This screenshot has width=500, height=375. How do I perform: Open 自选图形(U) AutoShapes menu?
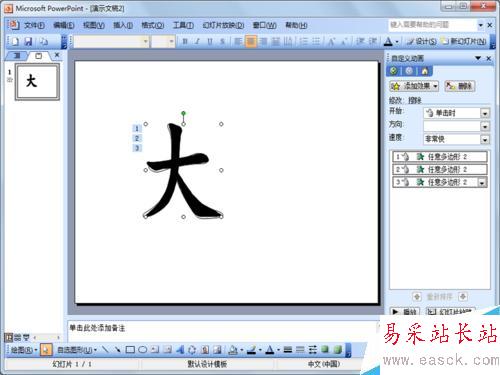click(77, 350)
